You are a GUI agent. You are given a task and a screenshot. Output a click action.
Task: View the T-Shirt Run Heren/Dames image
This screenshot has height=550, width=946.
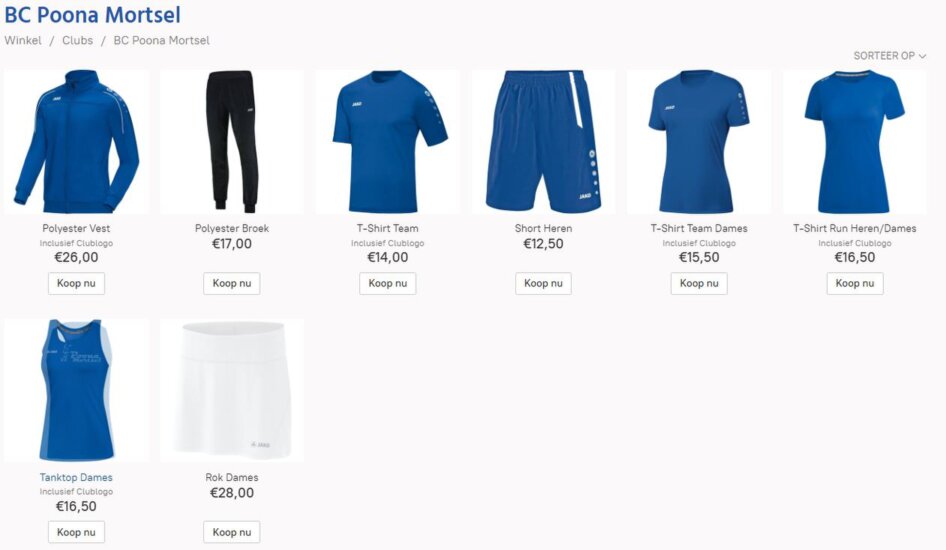pyautogui.click(x=854, y=142)
